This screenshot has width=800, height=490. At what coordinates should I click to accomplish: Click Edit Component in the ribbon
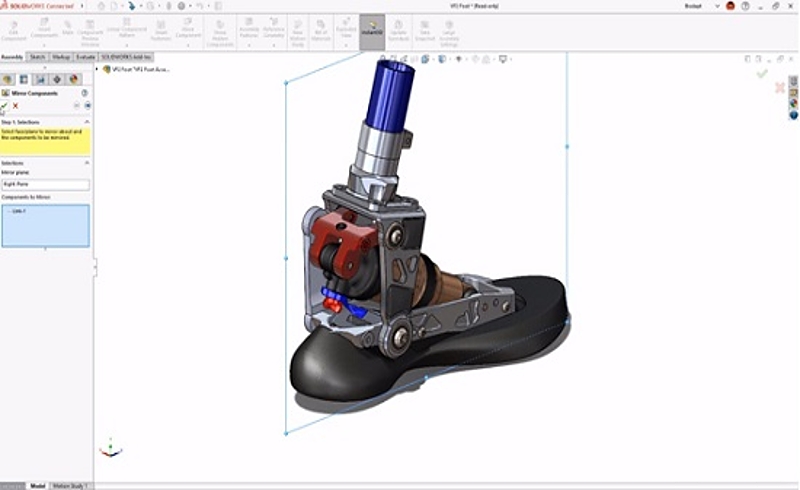click(14, 32)
